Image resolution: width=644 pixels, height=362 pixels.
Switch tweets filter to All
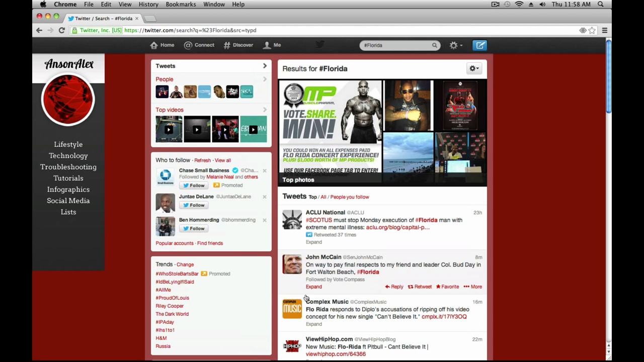pos(324,197)
